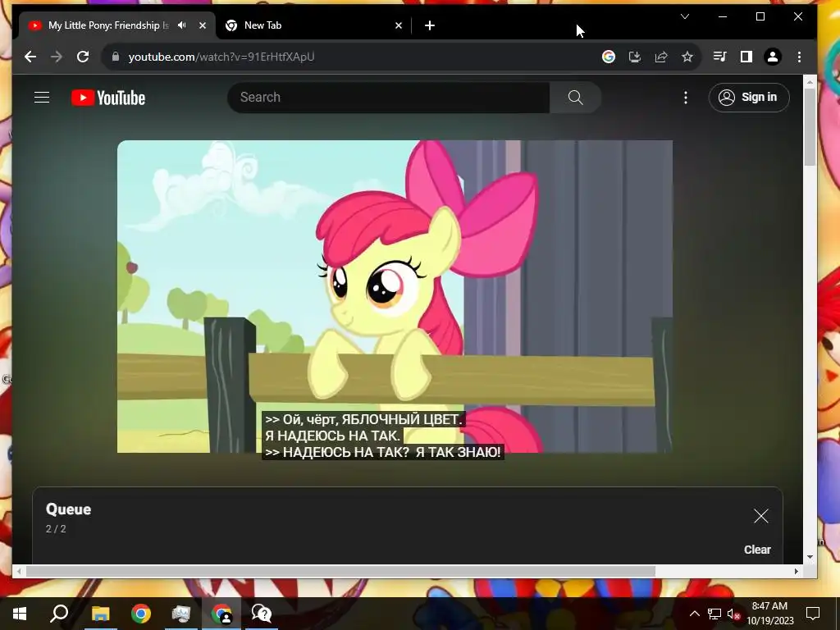This screenshot has height=630, width=840.
Task: Open Get Help app on taskbar
Action: click(262, 614)
